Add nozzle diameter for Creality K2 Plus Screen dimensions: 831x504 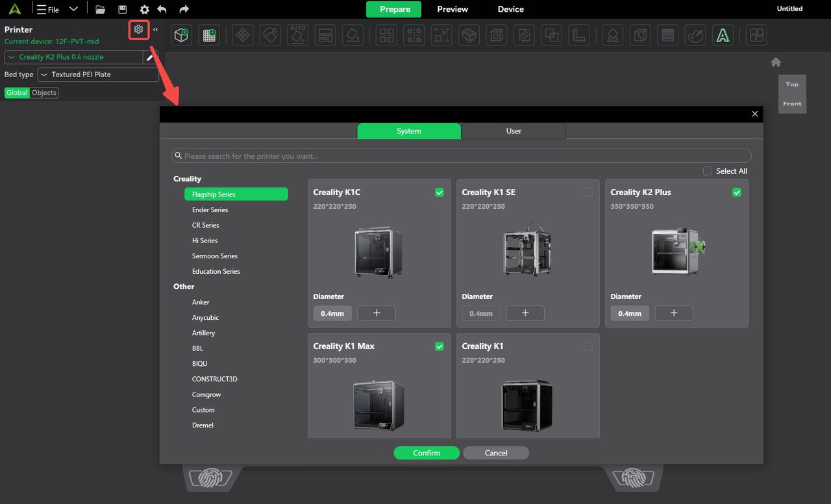674,313
